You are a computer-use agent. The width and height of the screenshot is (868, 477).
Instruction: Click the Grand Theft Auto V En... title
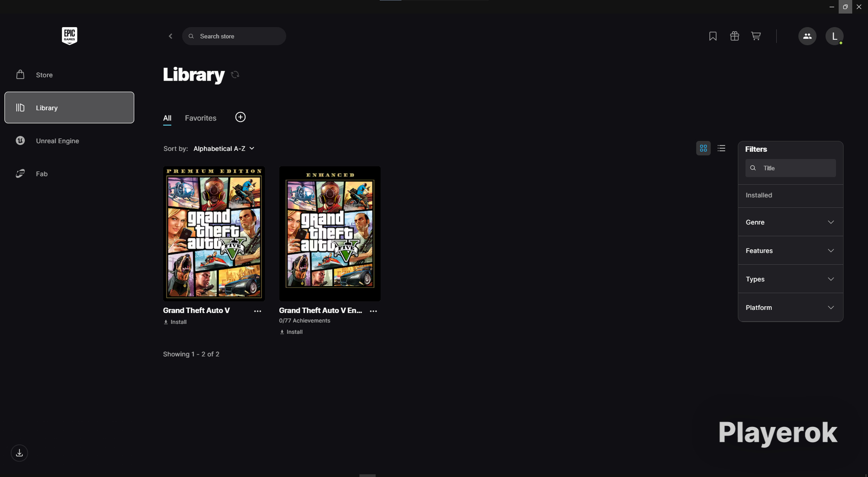320,311
